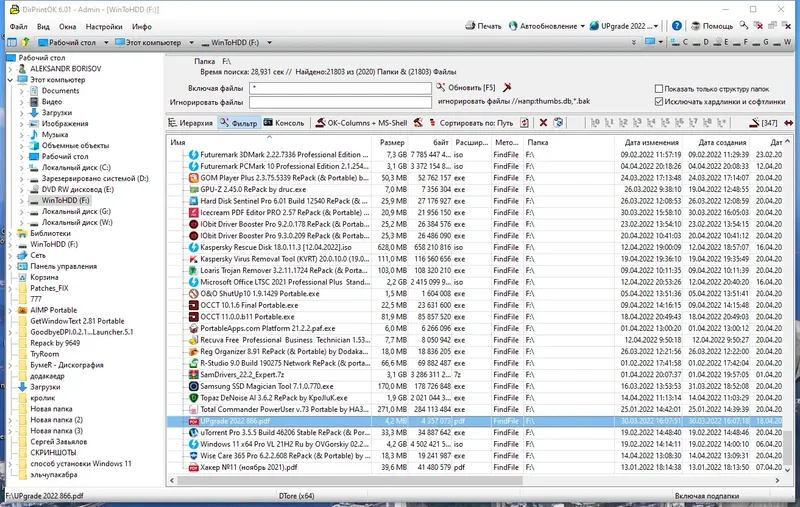
Task: Click the Печать printer button
Action: coord(483,26)
